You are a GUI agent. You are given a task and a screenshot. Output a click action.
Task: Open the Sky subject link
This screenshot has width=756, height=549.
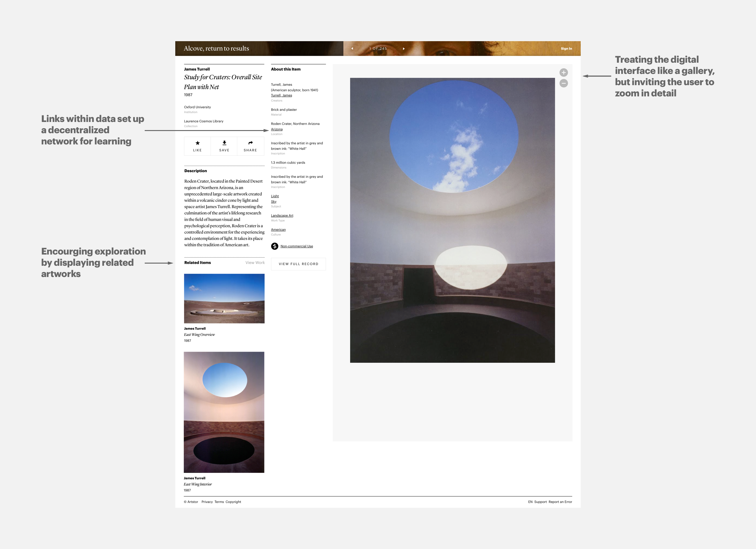274,201
